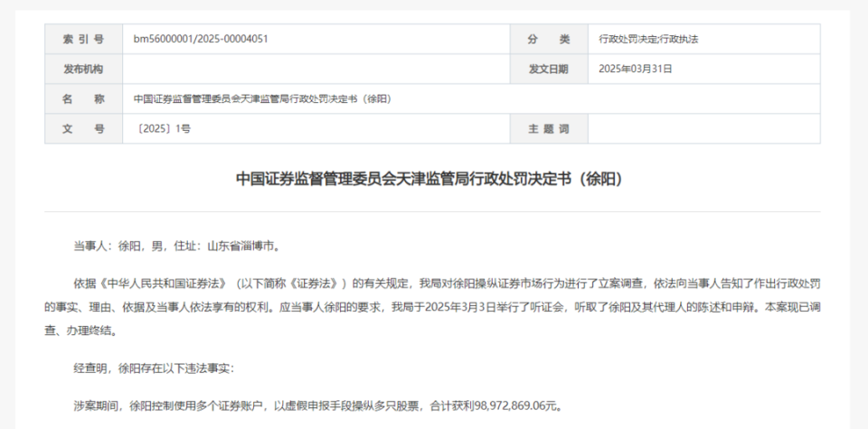Screen dimensions: 868x429
Task: Click the category value 行政处罚决定;行政执法
Action: point(648,39)
